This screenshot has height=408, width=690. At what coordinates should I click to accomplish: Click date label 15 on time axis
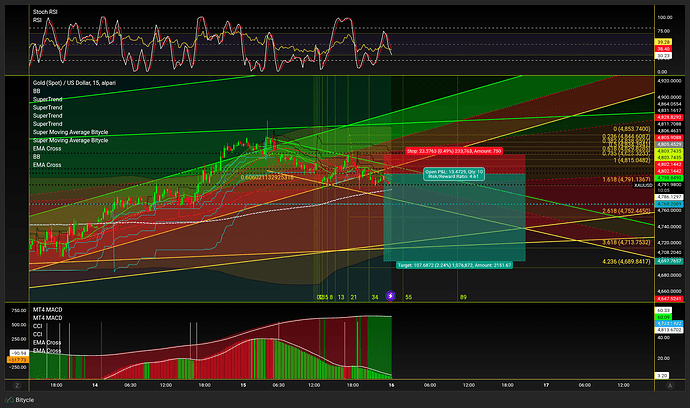243,385
